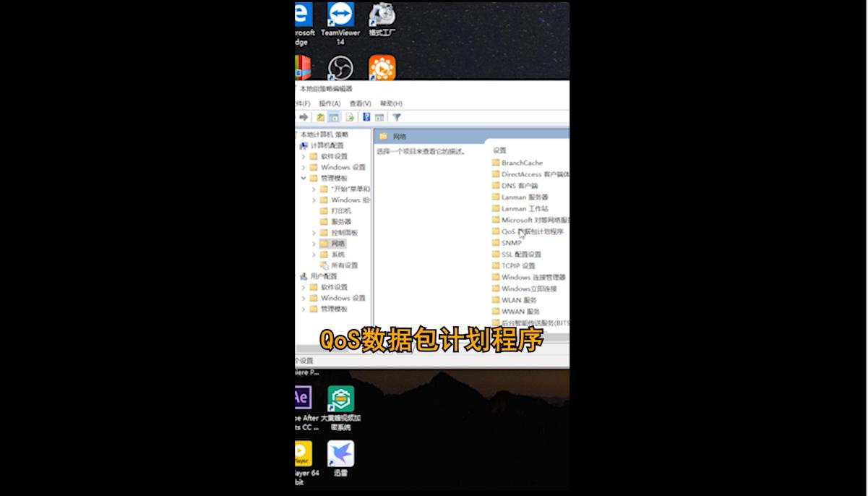The width and height of the screenshot is (868, 496).
Task: Expand the 系统 node in the tree
Action: pos(314,255)
